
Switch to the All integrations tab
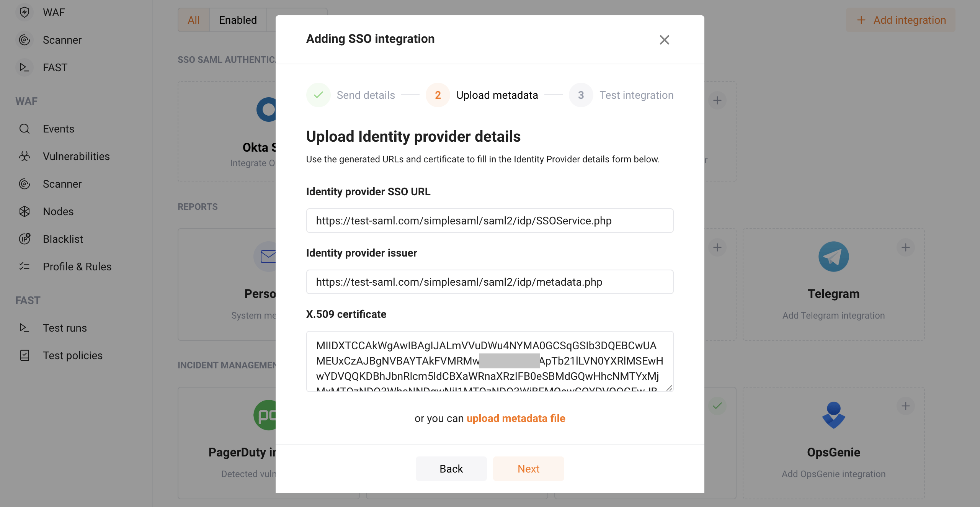point(194,20)
